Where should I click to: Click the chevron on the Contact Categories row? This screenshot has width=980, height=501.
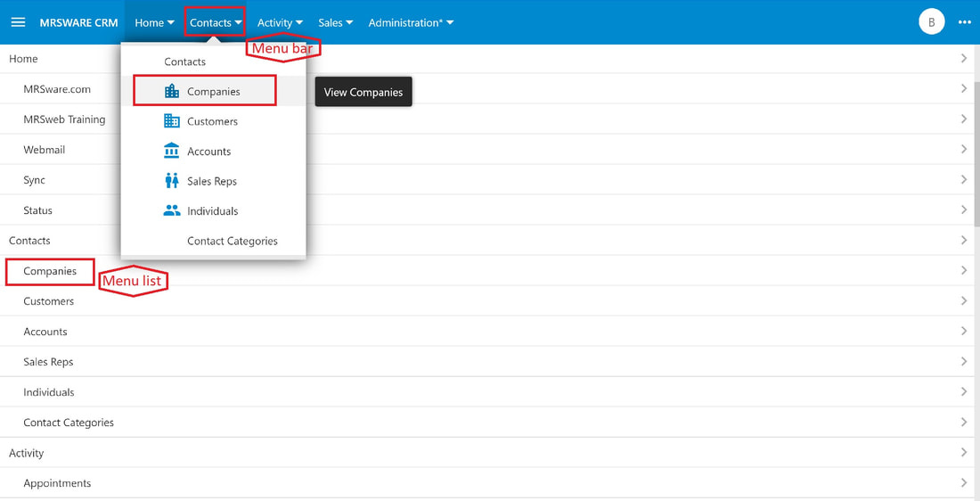[x=963, y=423]
